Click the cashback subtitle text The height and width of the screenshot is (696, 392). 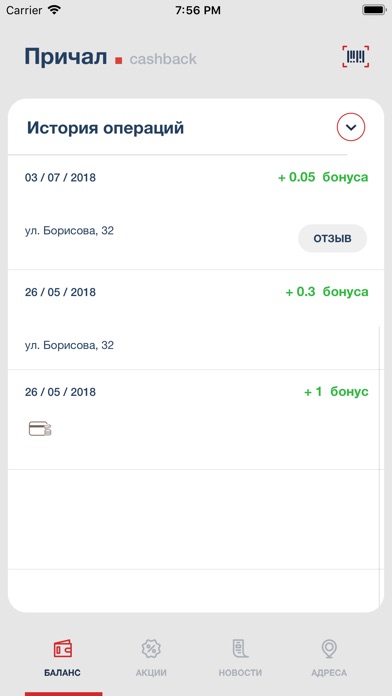(x=163, y=59)
